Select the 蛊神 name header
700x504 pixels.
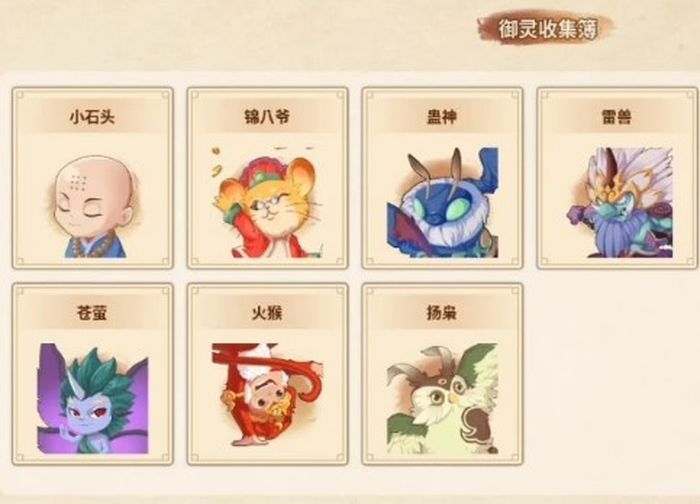tap(442, 117)
